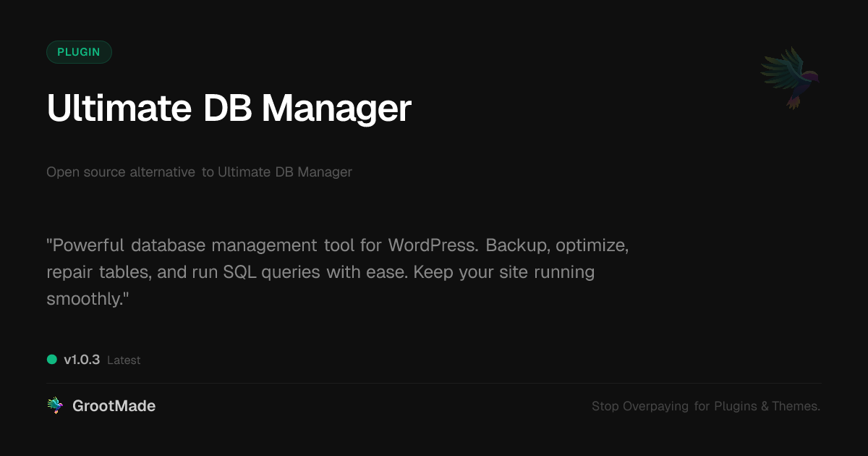
Task: Click the large colorful bird logo
Action: click(790, 77)
